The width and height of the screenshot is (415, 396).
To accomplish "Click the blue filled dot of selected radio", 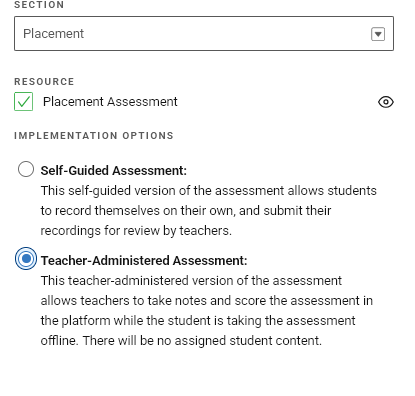I will pyautogui.click(x=26, y=258).
